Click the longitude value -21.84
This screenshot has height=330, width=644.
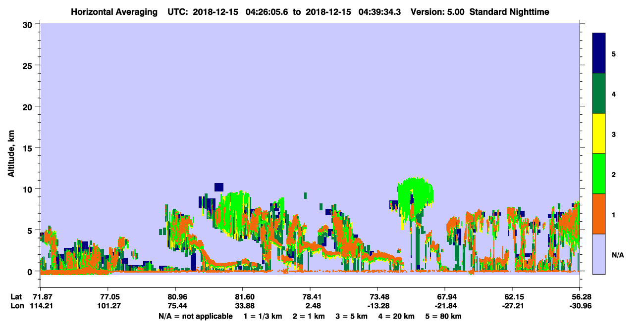click(445, 306)
